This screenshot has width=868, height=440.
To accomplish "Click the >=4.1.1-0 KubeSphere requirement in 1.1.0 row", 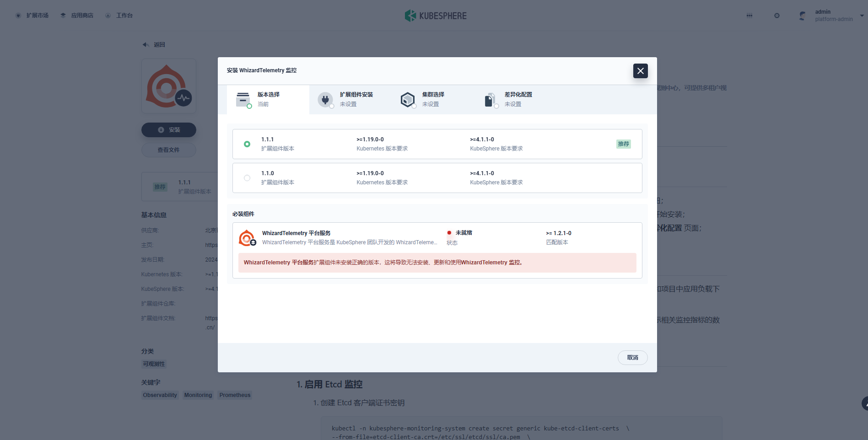I will (x=482, y=173).
